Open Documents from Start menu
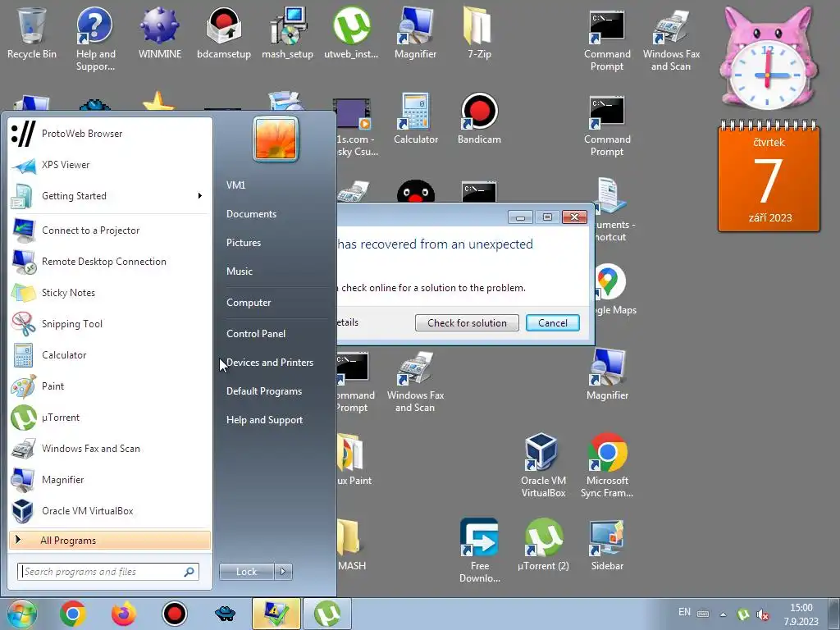Viewport: 840px width, 630px height. tap(251, 214)
